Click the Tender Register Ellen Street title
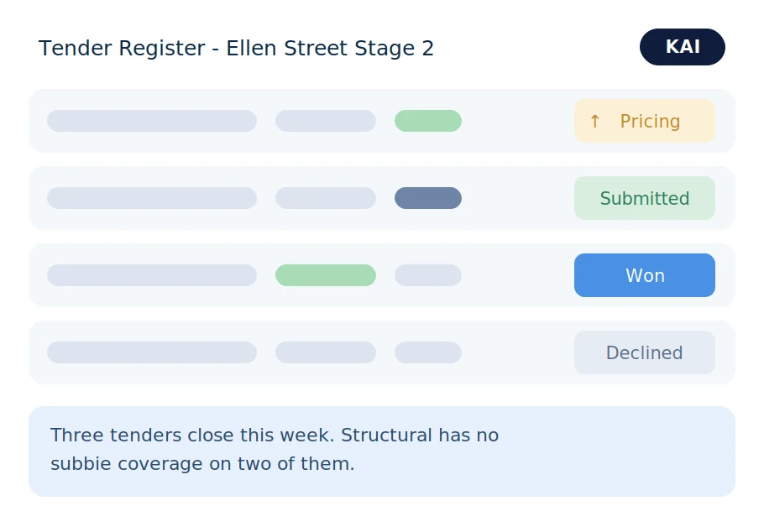Screen dimensions: 764x532 click(x=236, y=48)
